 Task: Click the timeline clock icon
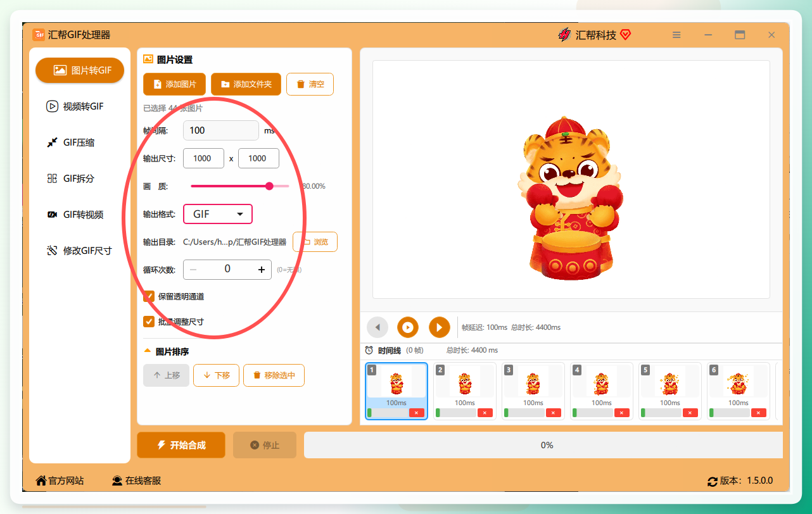[x=369, y=350]
